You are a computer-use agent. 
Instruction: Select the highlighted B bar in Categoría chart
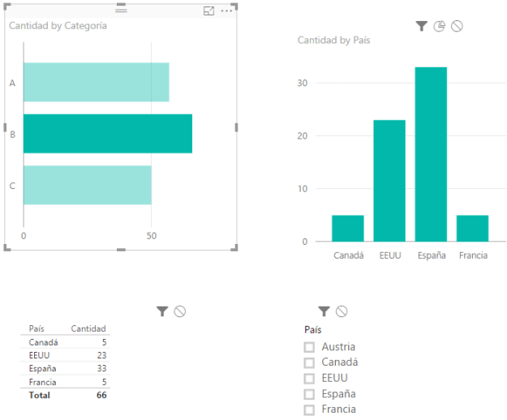coord(107,134)
